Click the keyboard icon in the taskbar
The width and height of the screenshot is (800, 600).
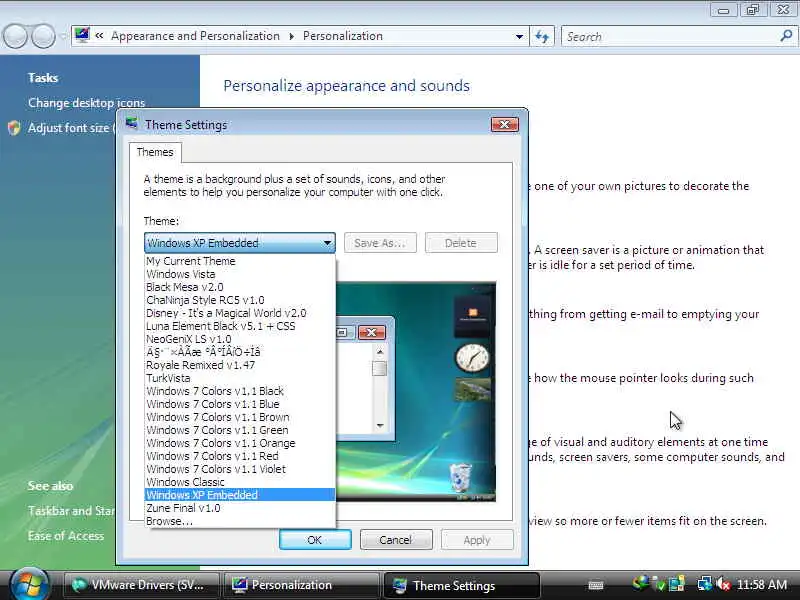tap(596, 585)
